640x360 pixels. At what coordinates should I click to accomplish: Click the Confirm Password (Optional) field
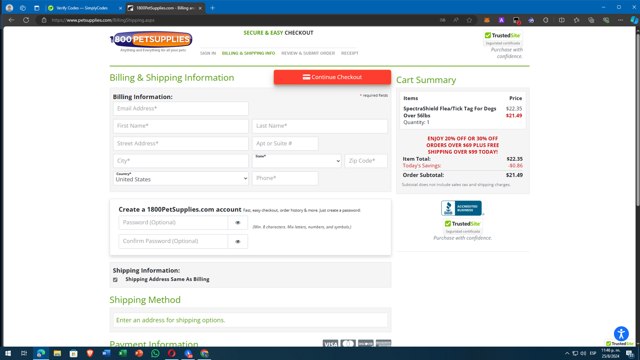173,242
